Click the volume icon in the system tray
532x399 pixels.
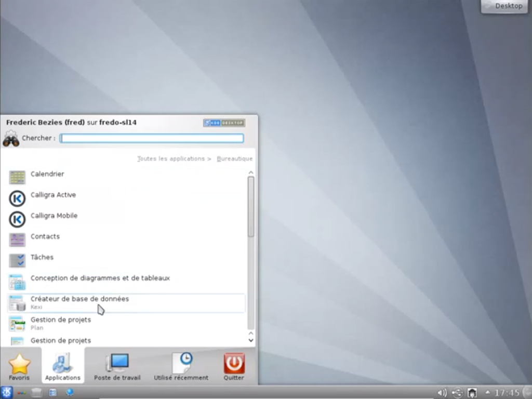pos(442,392)
